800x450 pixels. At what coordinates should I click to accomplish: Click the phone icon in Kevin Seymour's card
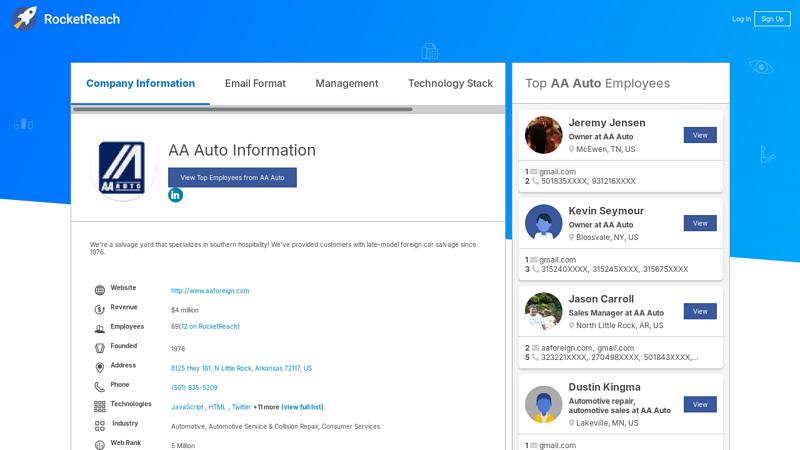click(x=535, y=269)
